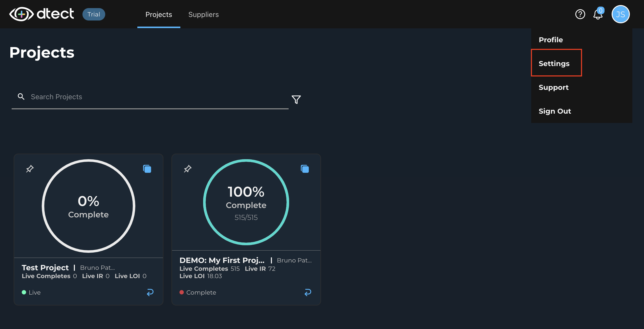Click the search magnifier icon
The image size is (644, 329).
[x=21, y=96]
